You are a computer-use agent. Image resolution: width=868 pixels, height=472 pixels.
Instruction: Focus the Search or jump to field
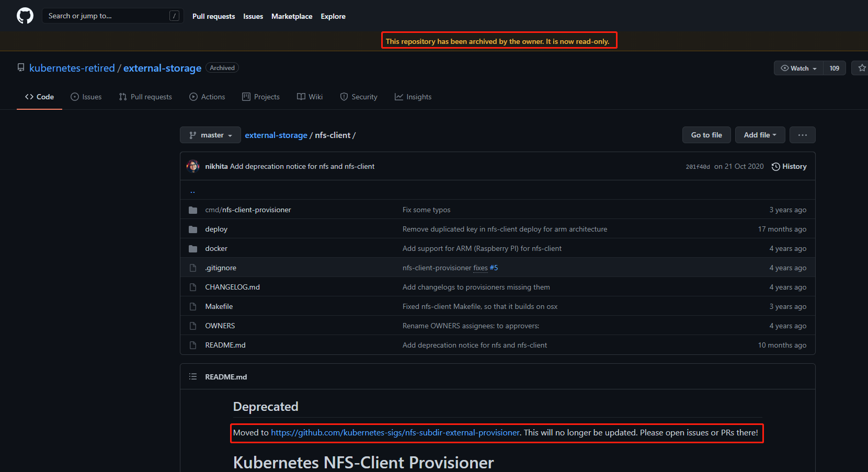tap(112, 16)
